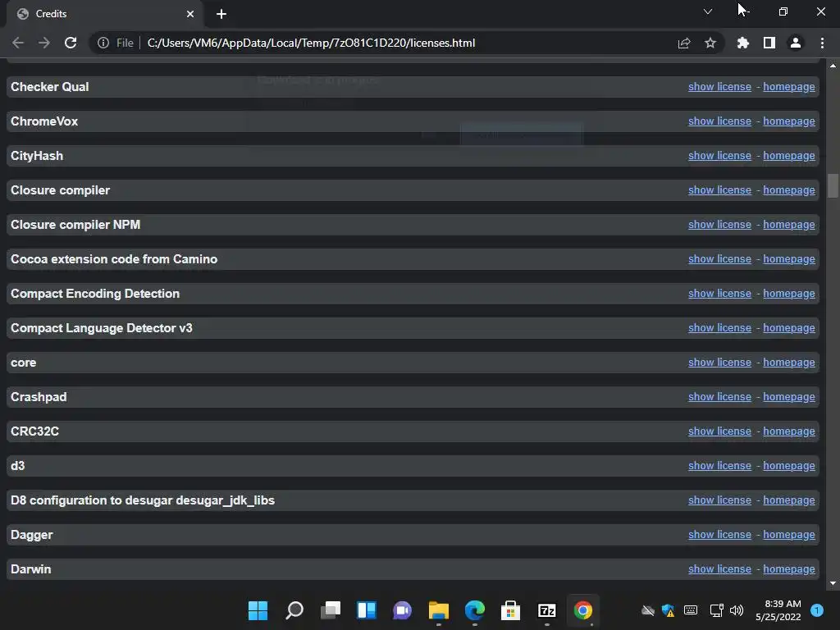Open a new tab

(221, 14)
